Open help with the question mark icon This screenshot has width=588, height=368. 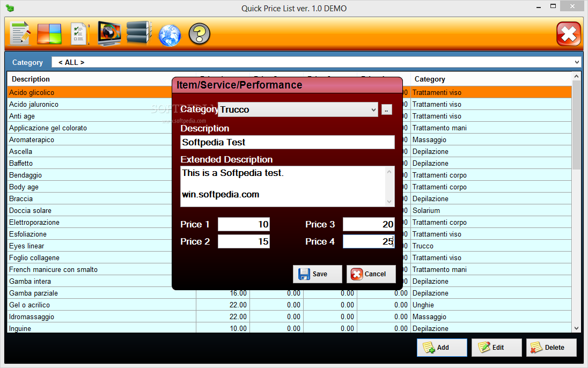tap(199, 34)
